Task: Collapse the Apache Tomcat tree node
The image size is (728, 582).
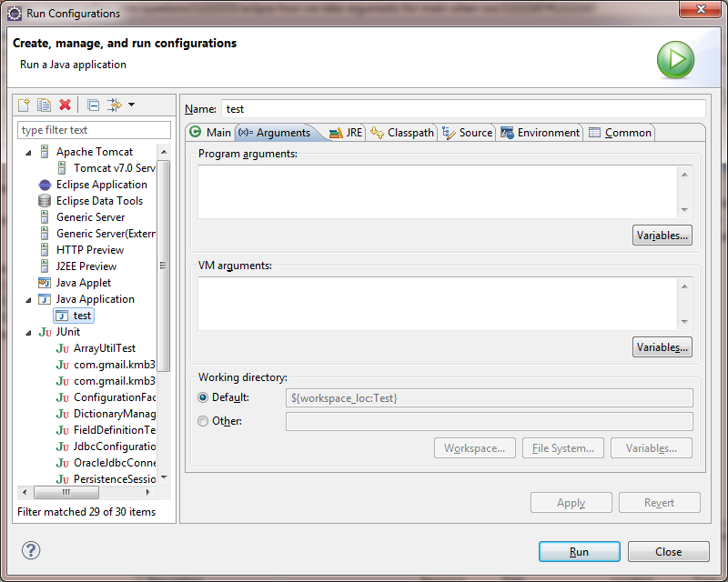Action: (x=28, y=152)
